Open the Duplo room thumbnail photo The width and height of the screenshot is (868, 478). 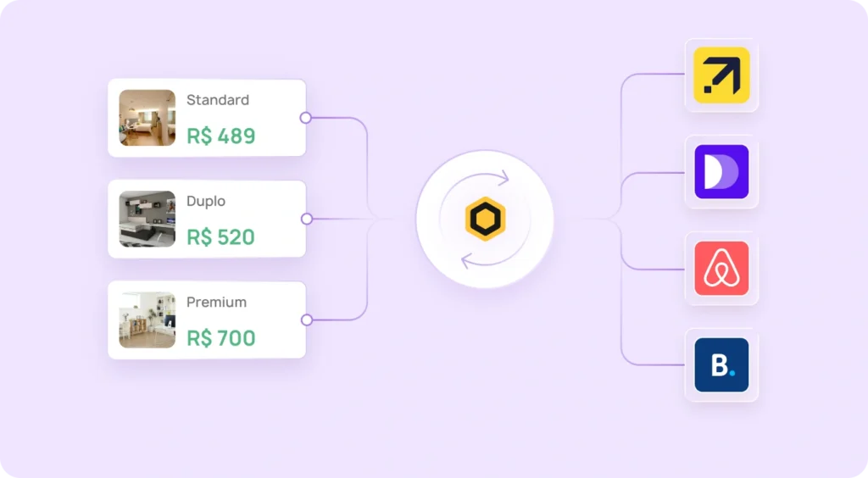tap(147, 219)
